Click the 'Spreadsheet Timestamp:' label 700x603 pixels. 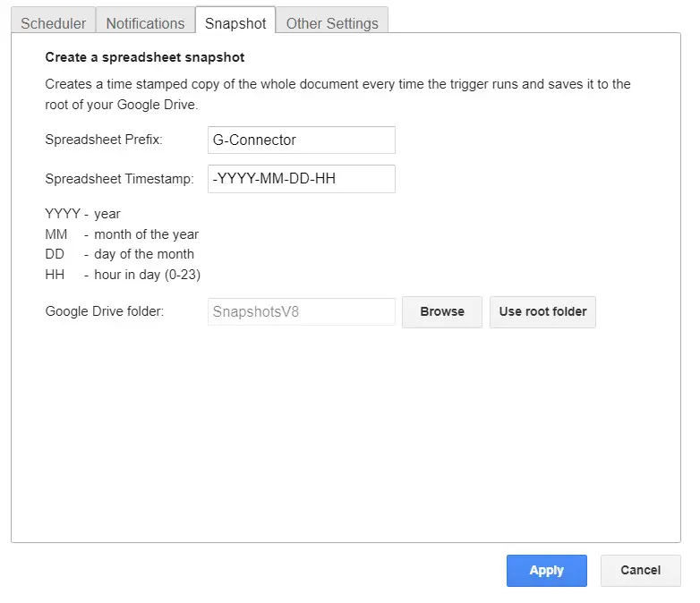pyautogui.click(x=119, y=179)
